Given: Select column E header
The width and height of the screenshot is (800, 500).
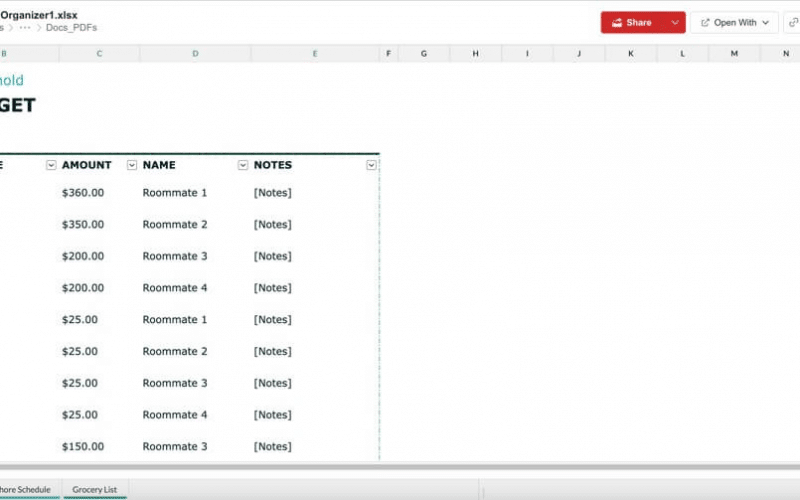Looking at the screenshot, I should click(x=315, y=54).
